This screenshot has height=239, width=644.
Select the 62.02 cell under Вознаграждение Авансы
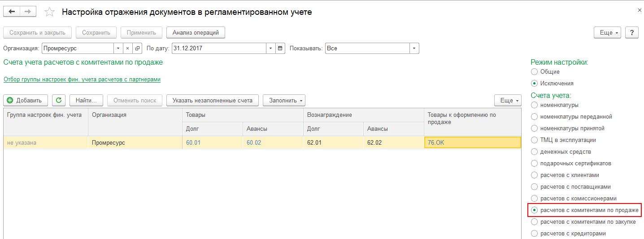394,142
